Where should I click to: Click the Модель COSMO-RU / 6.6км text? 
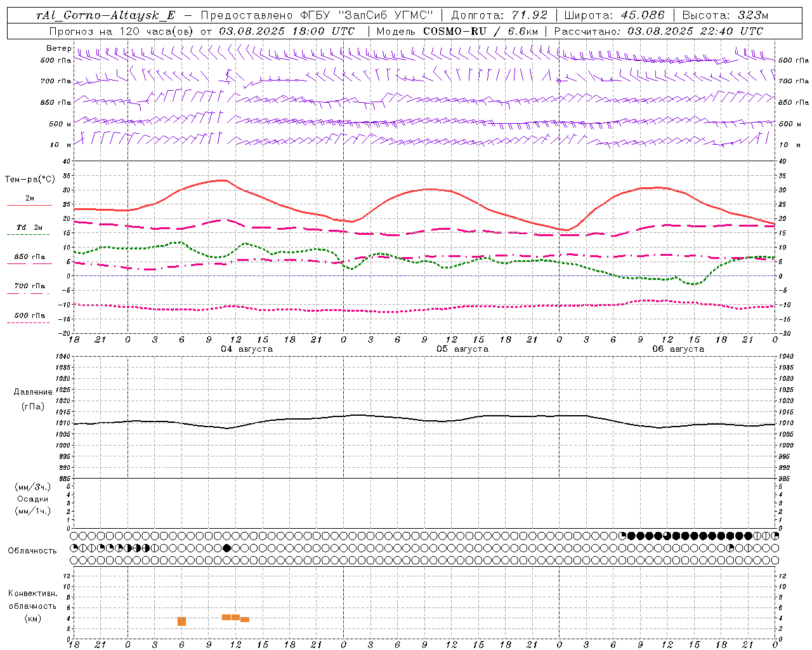(457, 31)
